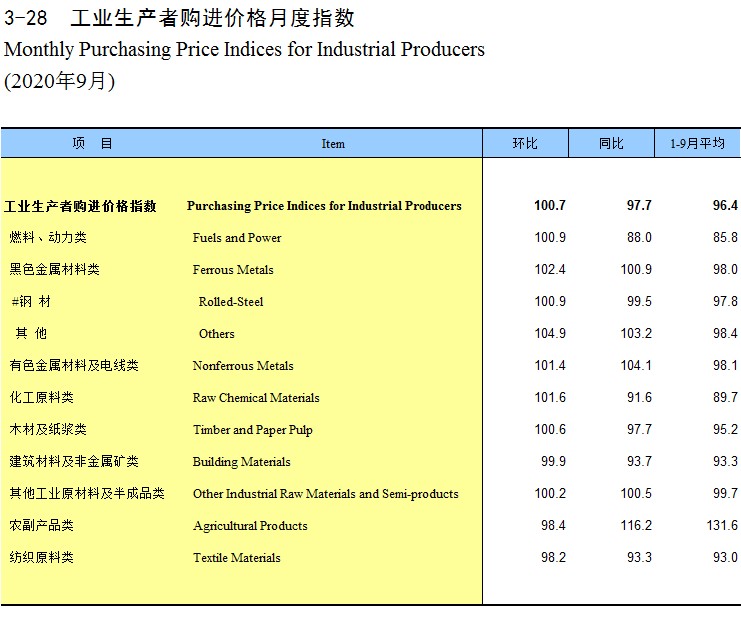Select the Nonferrous Metals cell

tap(243, 366)
